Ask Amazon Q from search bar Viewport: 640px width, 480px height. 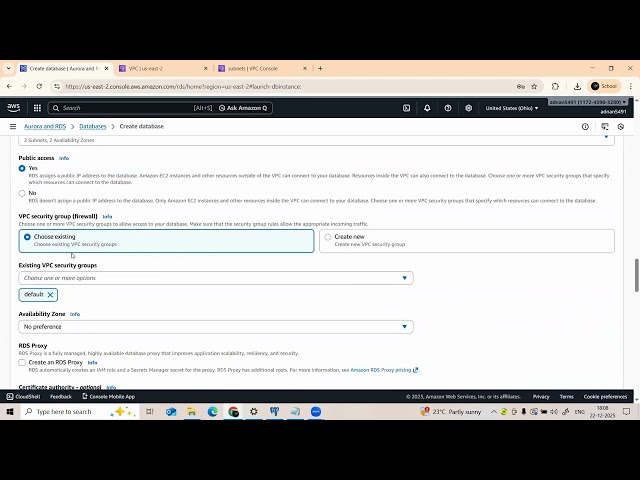(243, 108)
